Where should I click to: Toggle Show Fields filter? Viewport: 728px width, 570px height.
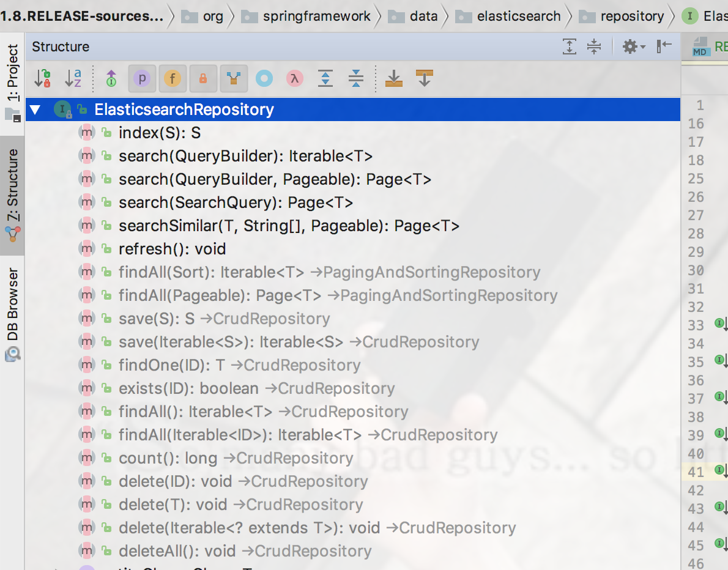pos(173,78)
